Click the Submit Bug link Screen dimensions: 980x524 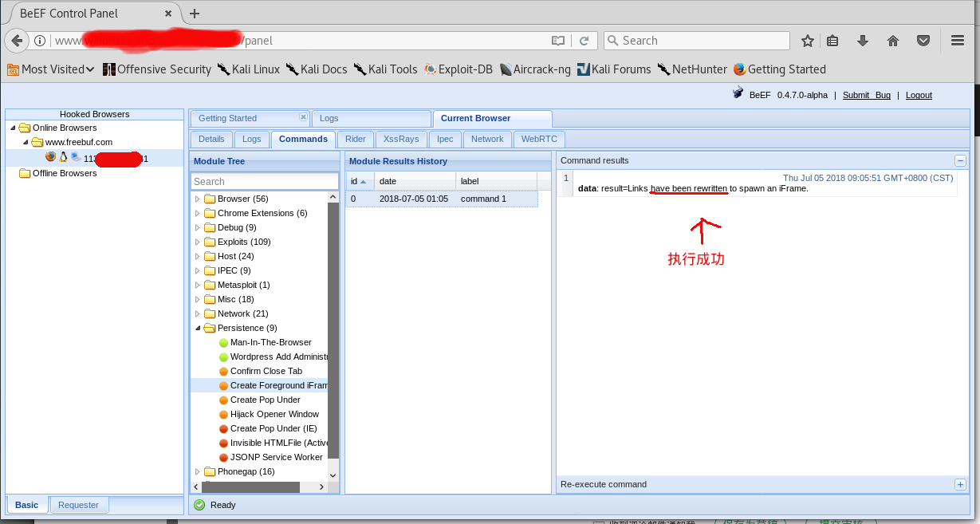click(866, 95)
